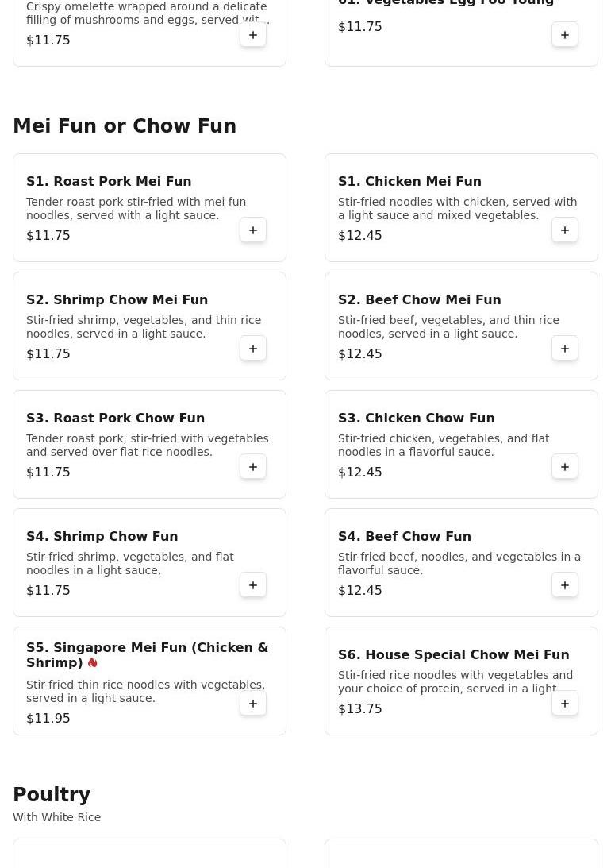Add mushroom omelette item for $11.75 at top
The height and width of the screenshot is (868, 611).
coord(252,34)
